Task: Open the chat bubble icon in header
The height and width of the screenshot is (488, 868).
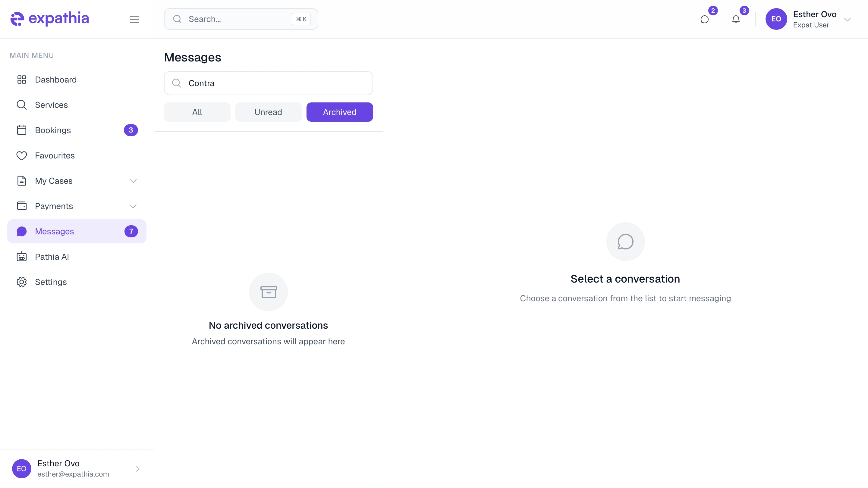Action: pos(704,20)
